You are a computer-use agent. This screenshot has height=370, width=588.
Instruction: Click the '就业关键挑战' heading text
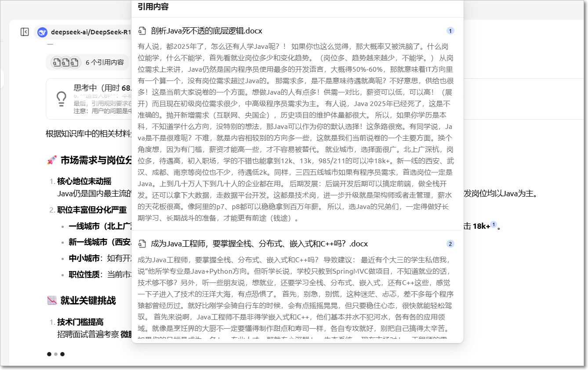click(x=88, y=300)
